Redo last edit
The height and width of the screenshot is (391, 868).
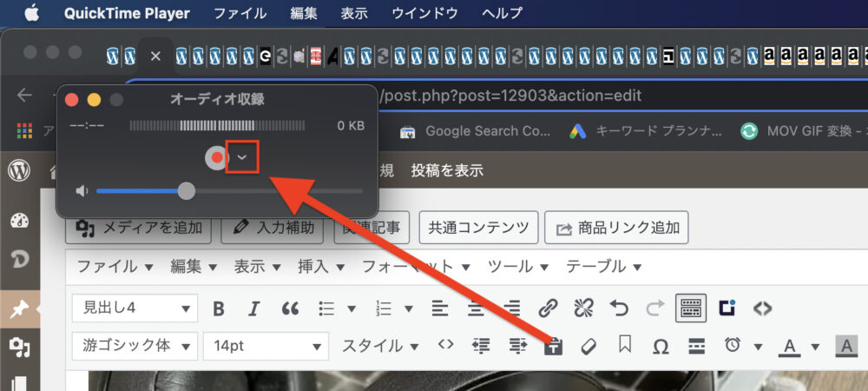click(x=654, y=308)
